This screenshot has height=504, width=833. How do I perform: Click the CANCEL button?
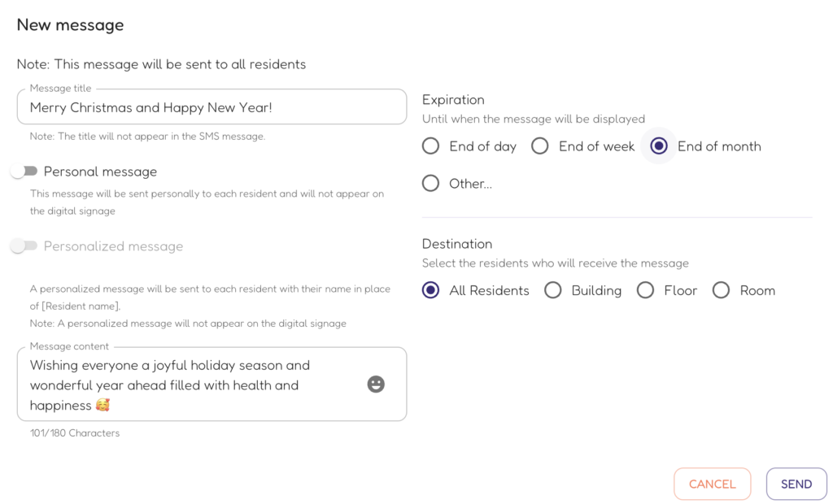(713, 484)
